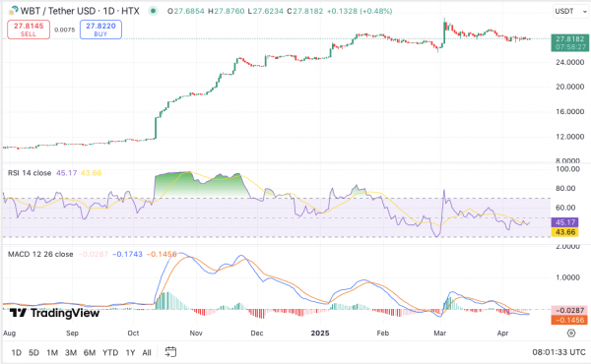
Task: Click the SELL 27.8145 button
Action: click(x=29, y=30)
